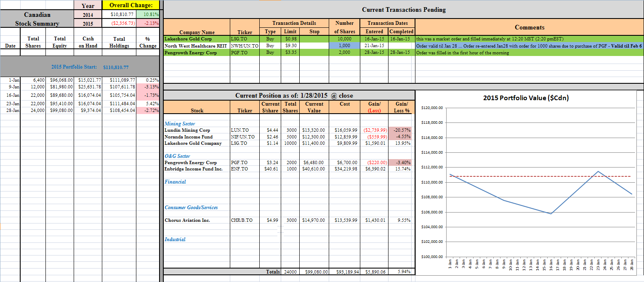
Task: Select the Comments column header
Action: [x=530, y=27]
